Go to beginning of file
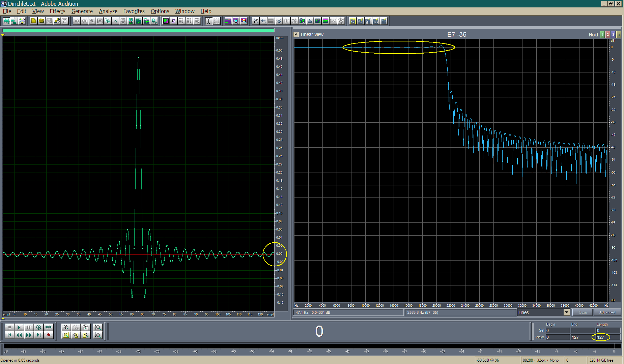 click(9, 335)
